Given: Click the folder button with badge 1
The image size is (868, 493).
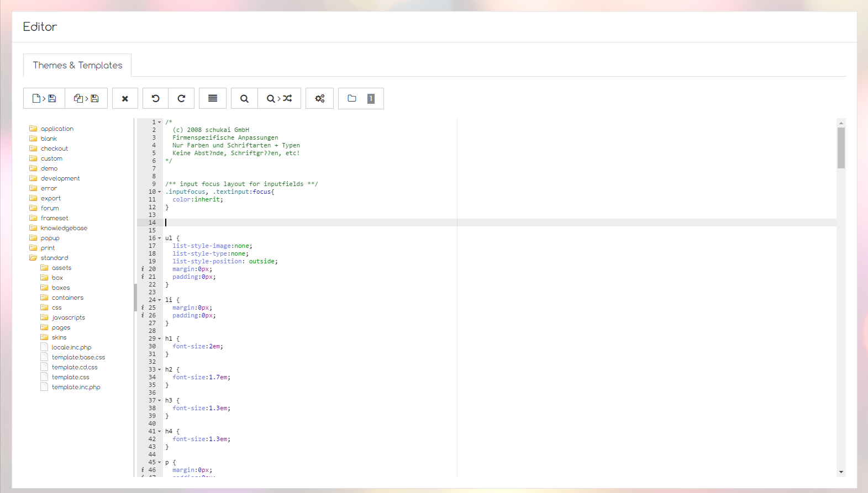Looking at the screenshot, I should pyautogui.click(x=361, y=98).
